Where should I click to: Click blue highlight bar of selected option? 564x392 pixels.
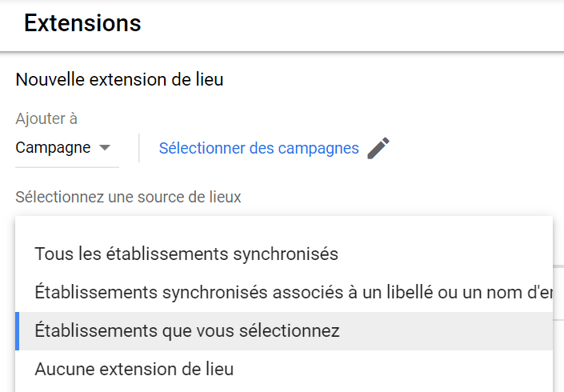coord(18,331)
